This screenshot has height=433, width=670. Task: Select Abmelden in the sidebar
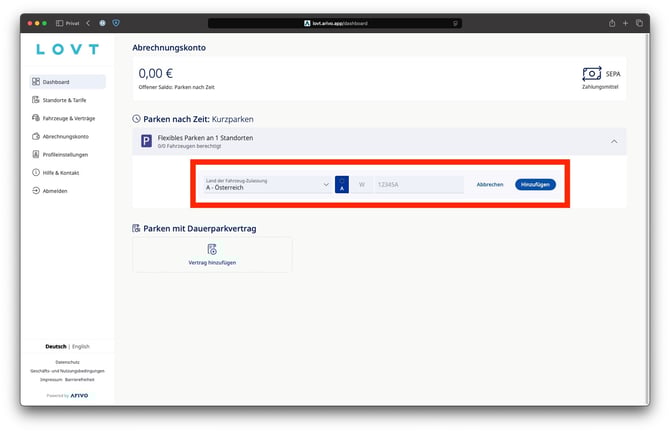pyautogui.click(x=55, y=190)
